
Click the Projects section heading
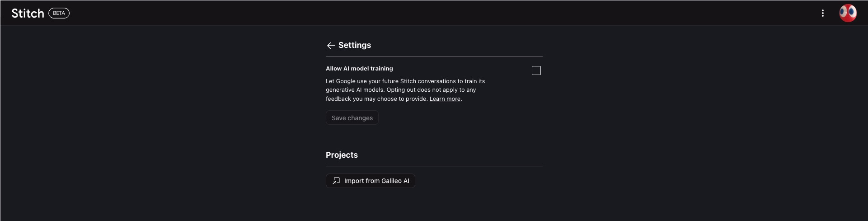342,155
